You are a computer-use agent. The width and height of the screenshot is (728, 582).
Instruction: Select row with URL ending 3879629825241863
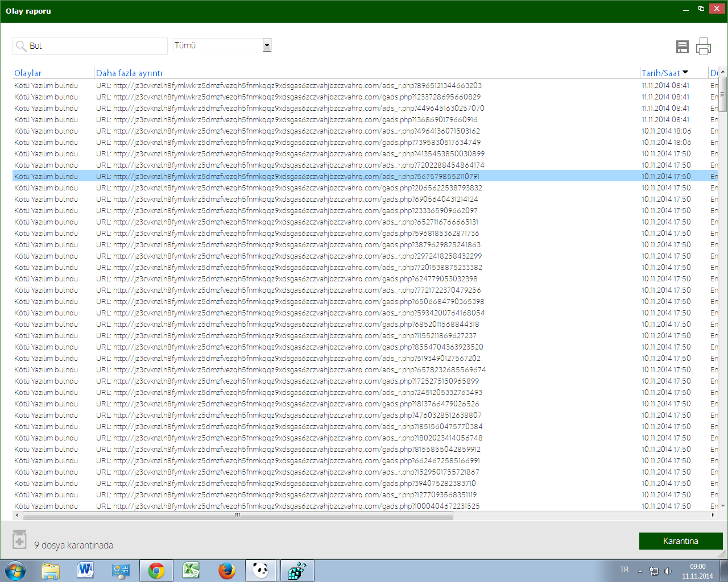point(365,244)
